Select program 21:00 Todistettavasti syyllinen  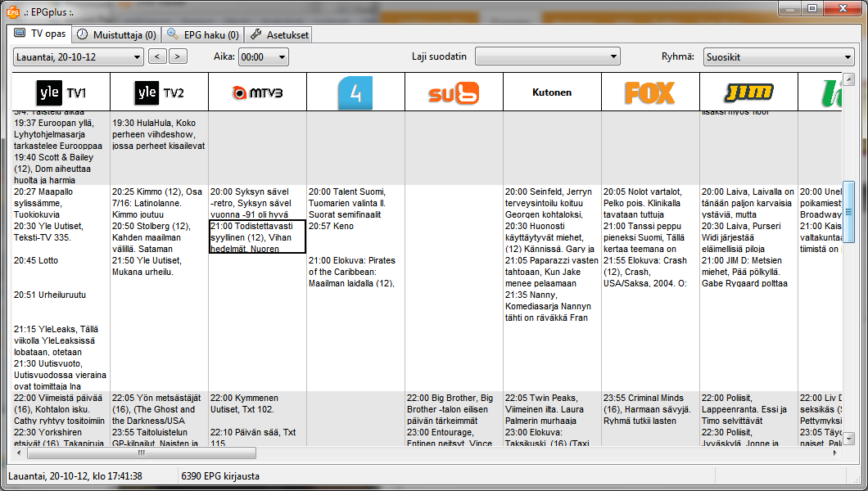pos(257,237)
